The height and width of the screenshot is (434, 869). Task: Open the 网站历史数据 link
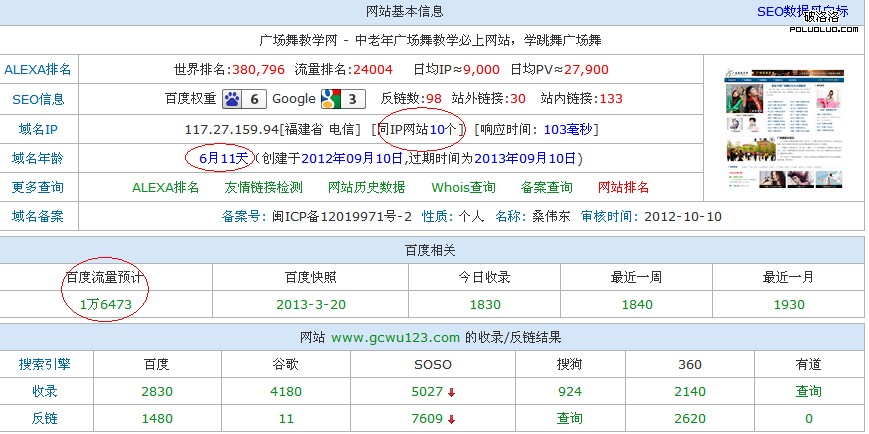coord(366,187)
